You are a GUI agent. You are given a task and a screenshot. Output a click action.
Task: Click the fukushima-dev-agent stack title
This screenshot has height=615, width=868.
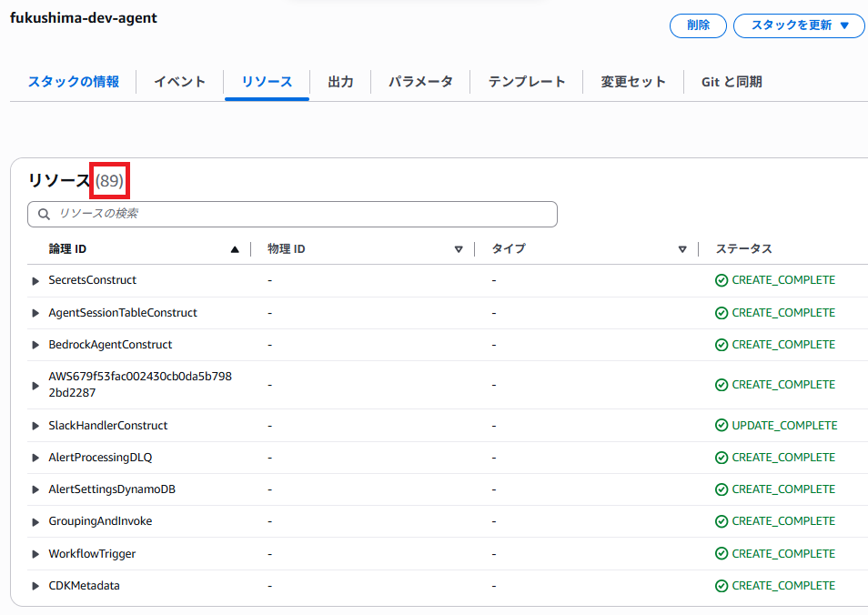point(84,18)
